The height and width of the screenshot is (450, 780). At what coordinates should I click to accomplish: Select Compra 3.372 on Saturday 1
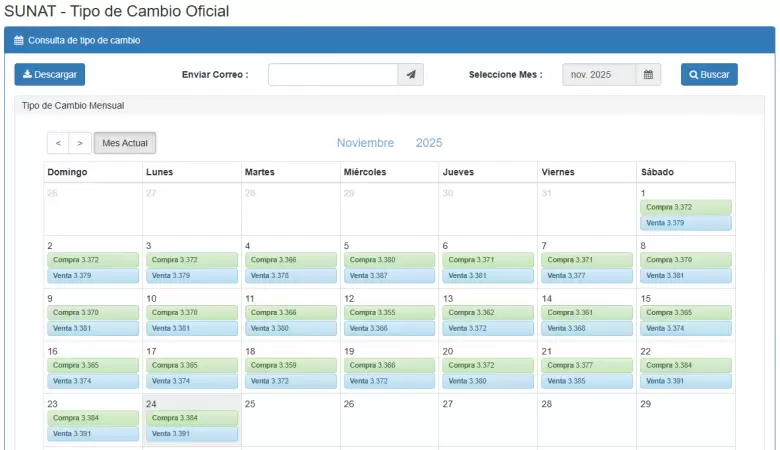[x=686, y=207]
